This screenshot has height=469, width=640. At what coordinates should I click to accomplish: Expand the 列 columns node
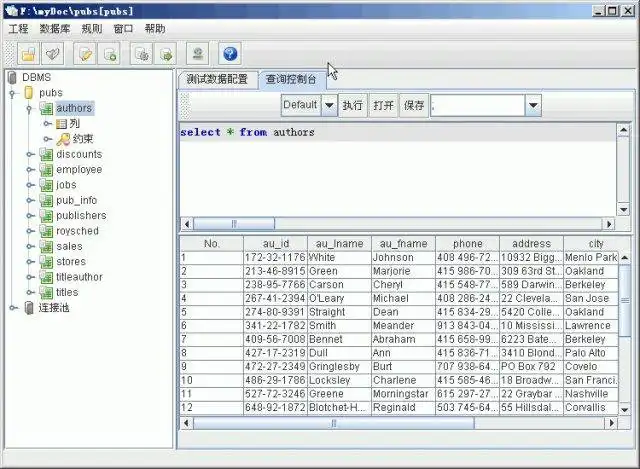[48, 124]
